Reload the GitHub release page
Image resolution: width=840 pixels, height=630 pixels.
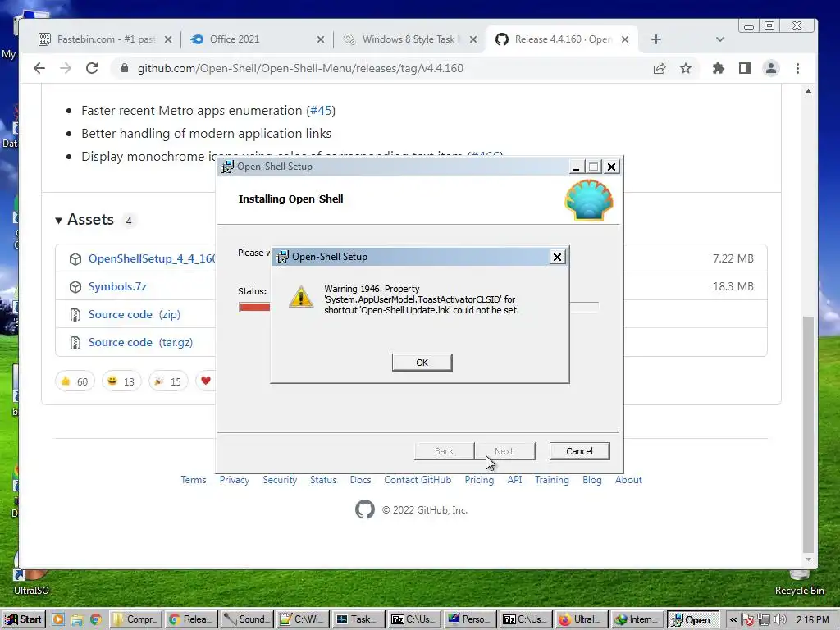pos(92,68)
